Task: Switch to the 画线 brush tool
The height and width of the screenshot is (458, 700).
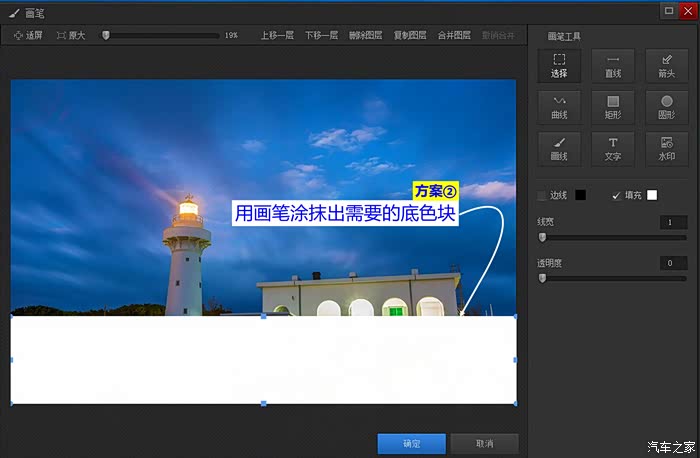Action: (559, 149)
